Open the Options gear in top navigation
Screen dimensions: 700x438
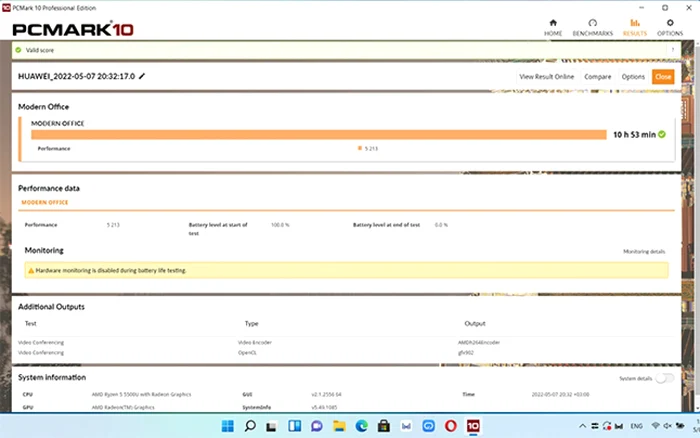[x=670, y=28]
